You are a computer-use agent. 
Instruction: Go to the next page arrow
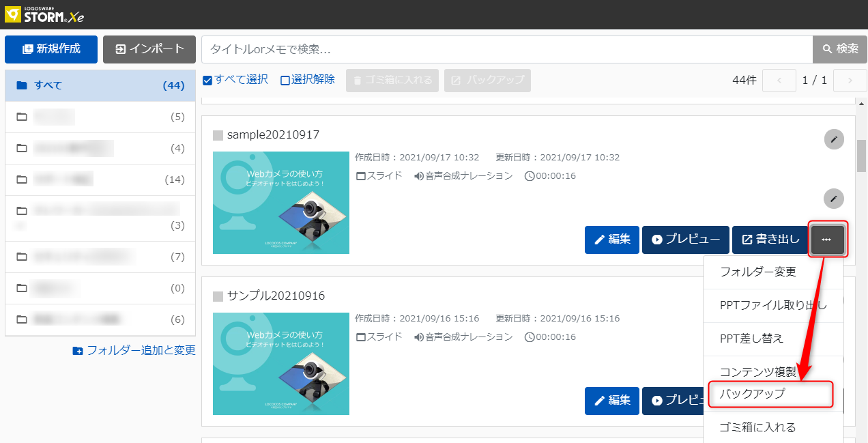[850, 81]
